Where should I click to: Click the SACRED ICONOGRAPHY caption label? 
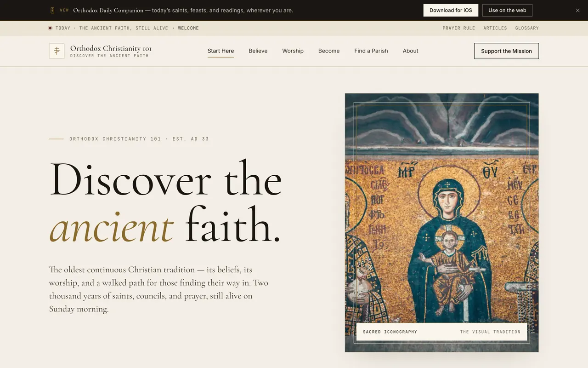390,332
